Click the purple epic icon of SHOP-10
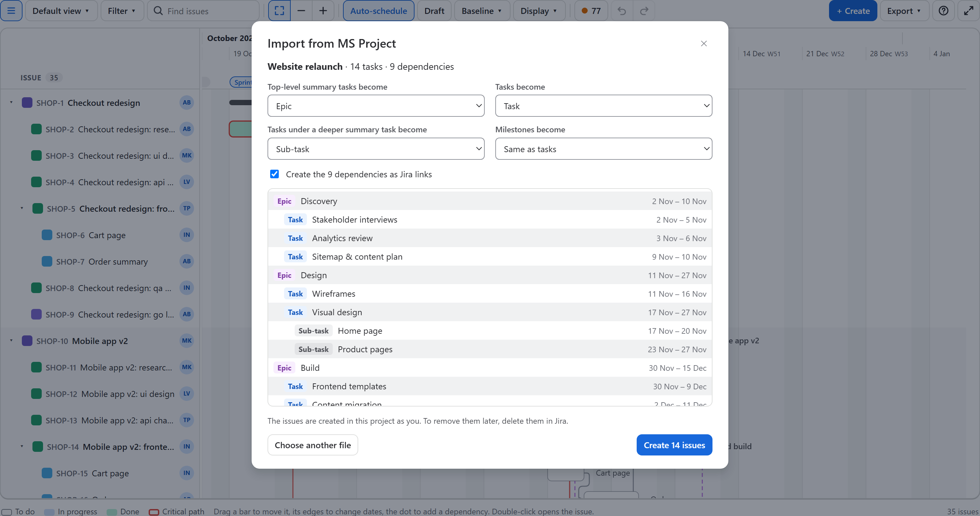The image size is (980, 516). click(x=27, y=341)
